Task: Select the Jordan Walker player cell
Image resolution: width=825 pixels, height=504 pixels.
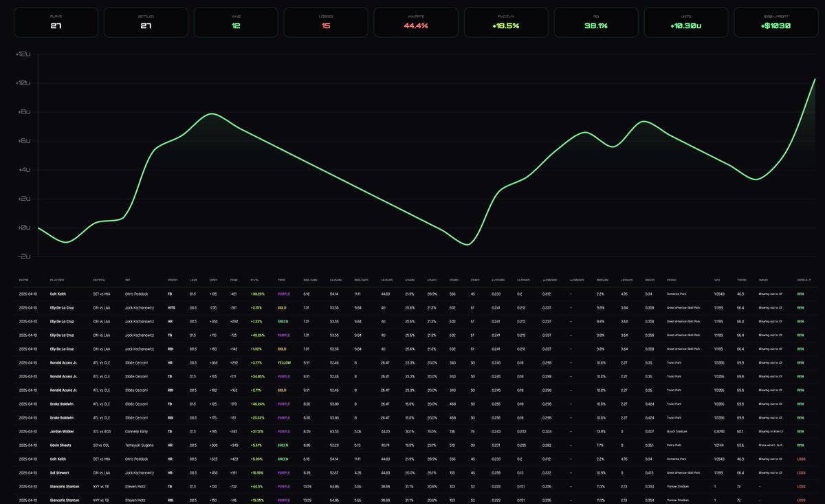Action: pos(59,431)
